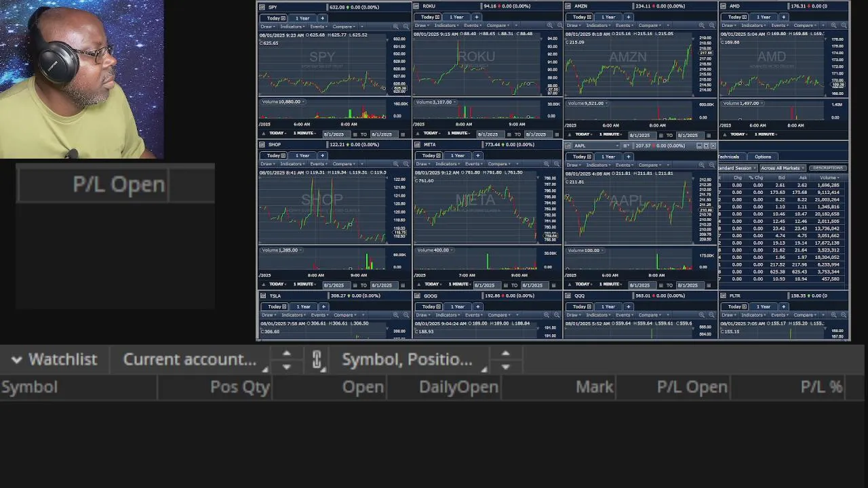Open AAPL end date calendar icon
This screenshot has width=868, height=488.
point(710,285)
